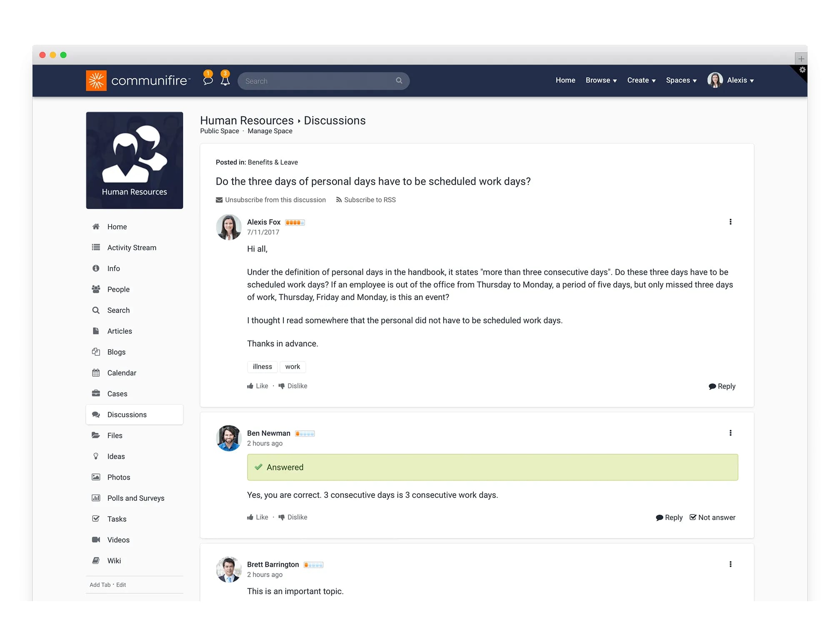Open Polls and Surveys in sidebar
Screen dimensions: 840x630
[x=136, y=498]
